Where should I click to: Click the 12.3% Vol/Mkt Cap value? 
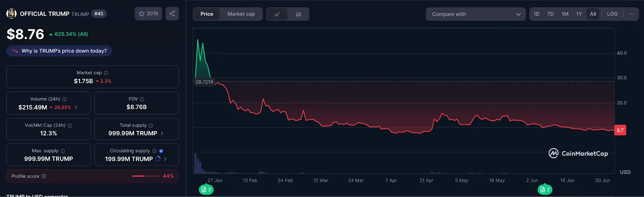point(48,133)
